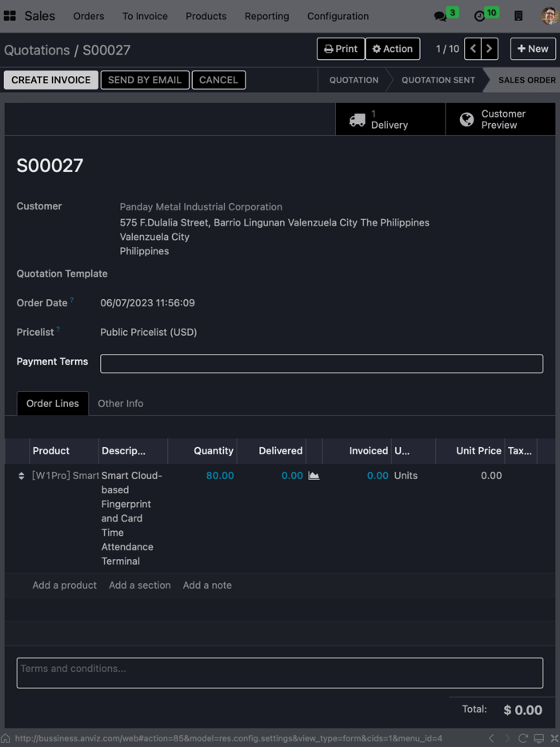Click the Invoiced 0.00 cell

pyautogui.click(x=378, y=475)
